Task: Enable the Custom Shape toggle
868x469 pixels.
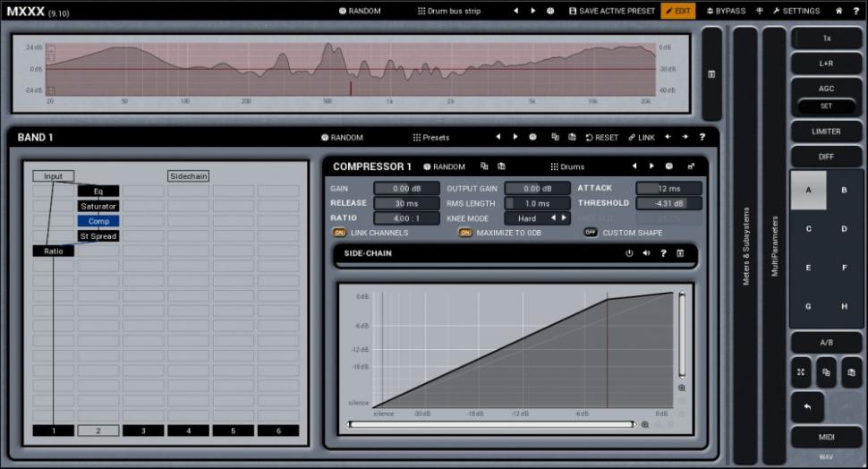Action: click(x=591, y=233)
